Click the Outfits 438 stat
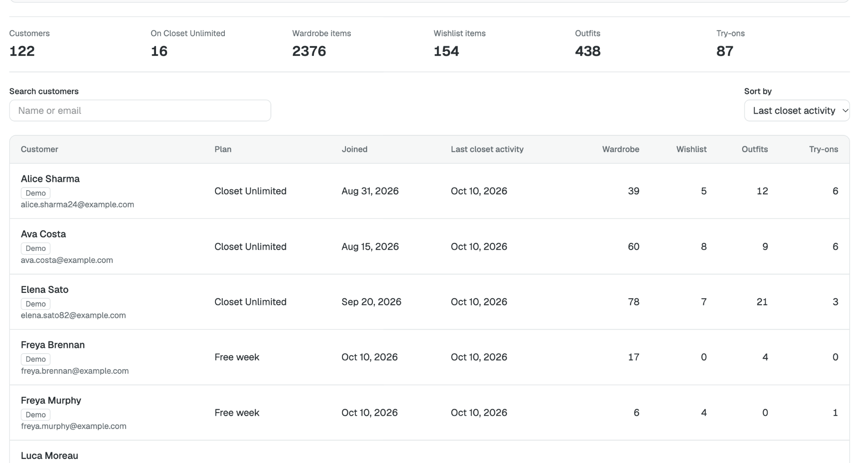This screenshot has height=463, width=868. [588, 44]
